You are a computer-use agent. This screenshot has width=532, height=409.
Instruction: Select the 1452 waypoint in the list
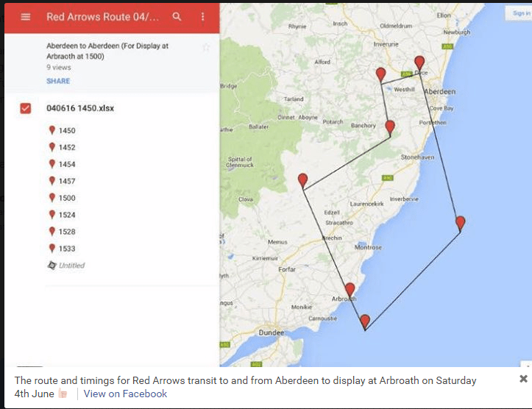(67, 148)
